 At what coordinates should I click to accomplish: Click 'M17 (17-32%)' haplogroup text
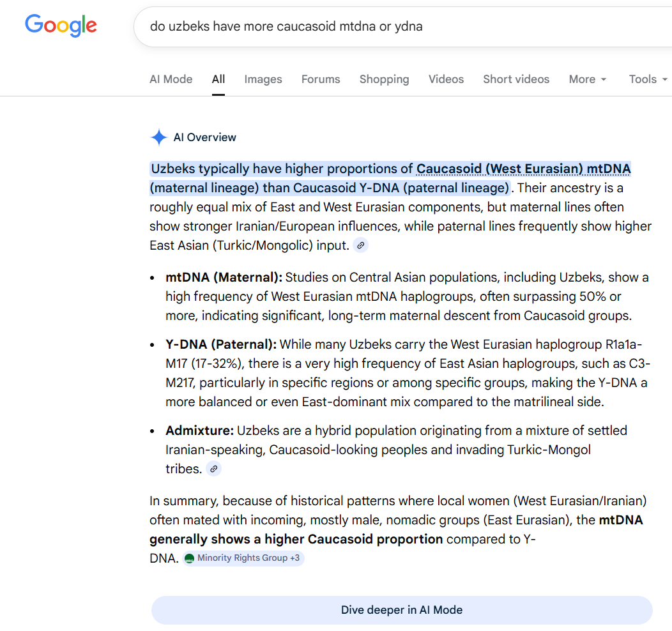(x=205, y=363)
